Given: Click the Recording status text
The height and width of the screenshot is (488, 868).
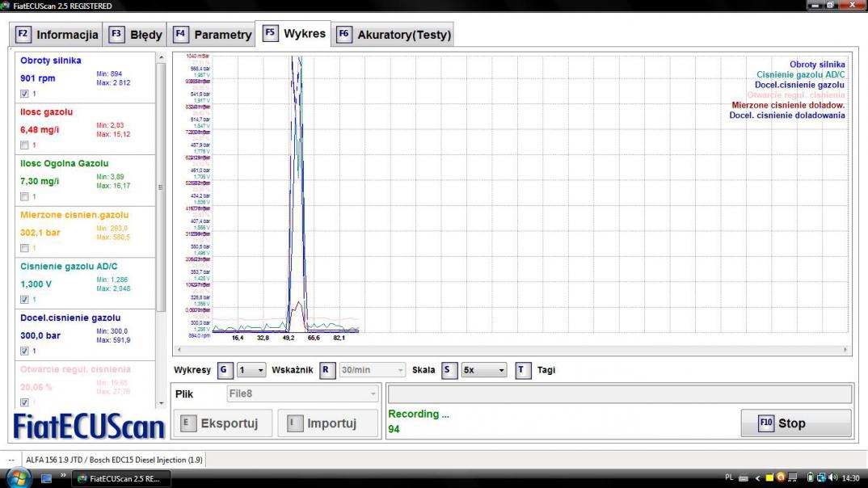Looking at the screenshot, I should 419,414.
